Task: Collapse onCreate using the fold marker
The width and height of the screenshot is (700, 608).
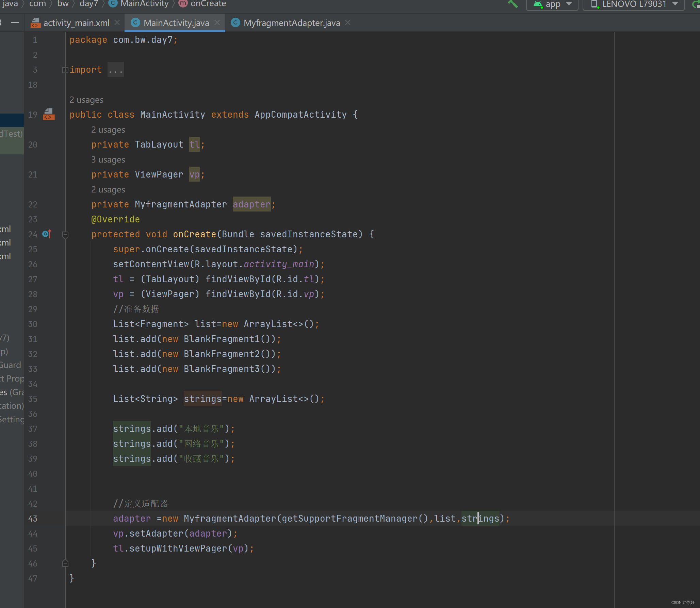Action: tap(65, 234)
